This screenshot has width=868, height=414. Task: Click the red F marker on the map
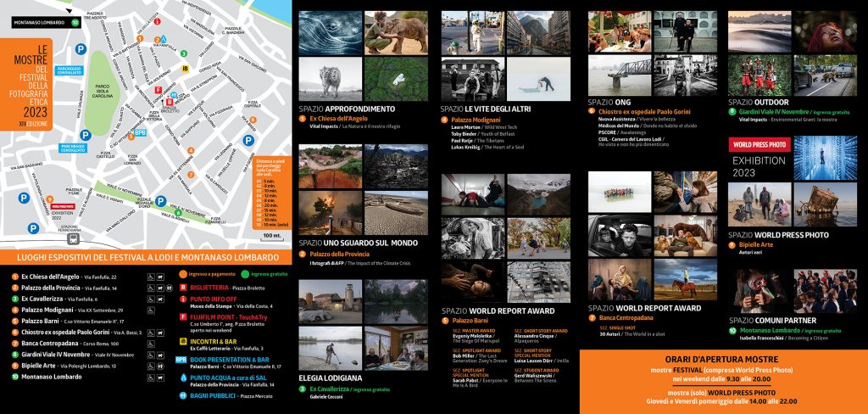tap(159, 90)
